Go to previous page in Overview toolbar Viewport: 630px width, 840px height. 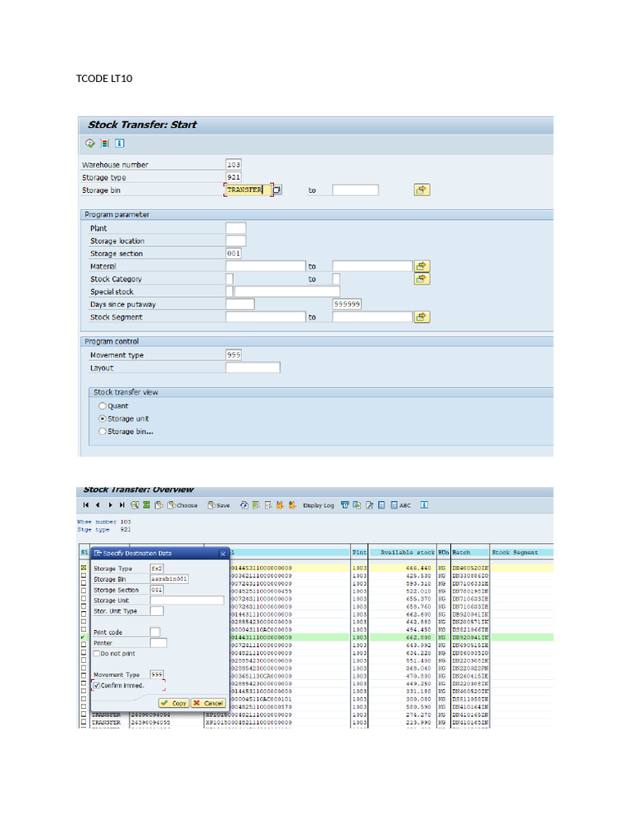coord(98,504)
